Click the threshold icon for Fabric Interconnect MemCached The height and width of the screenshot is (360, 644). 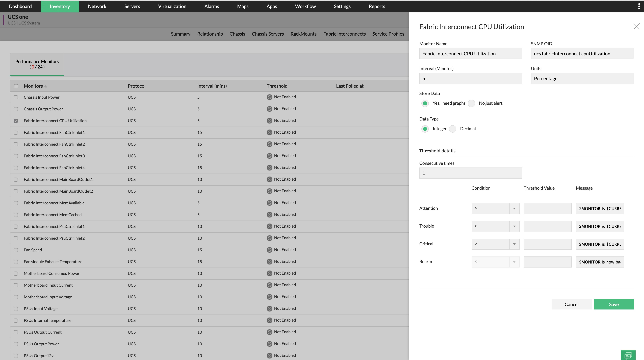(x=269, y=214)
